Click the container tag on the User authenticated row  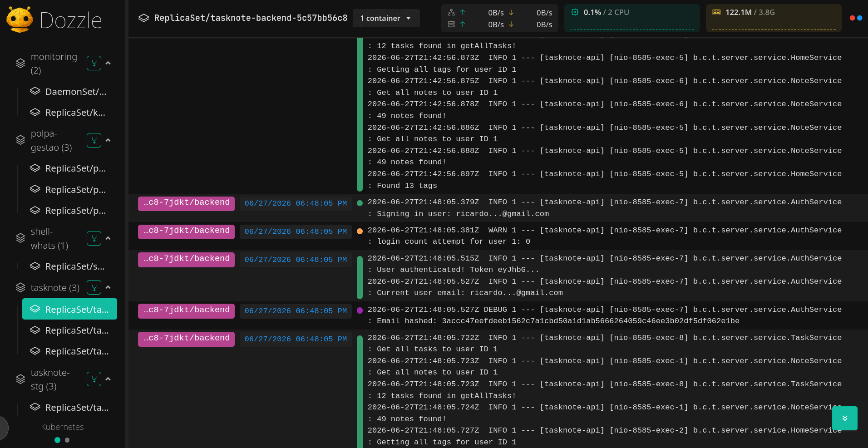click(186, 260)
